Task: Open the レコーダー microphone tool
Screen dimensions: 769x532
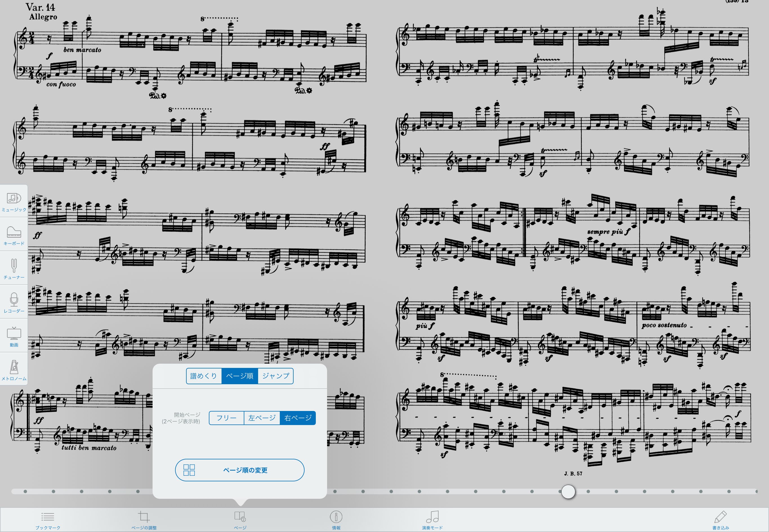Action: pyautogui.click(x=14, y=302)
